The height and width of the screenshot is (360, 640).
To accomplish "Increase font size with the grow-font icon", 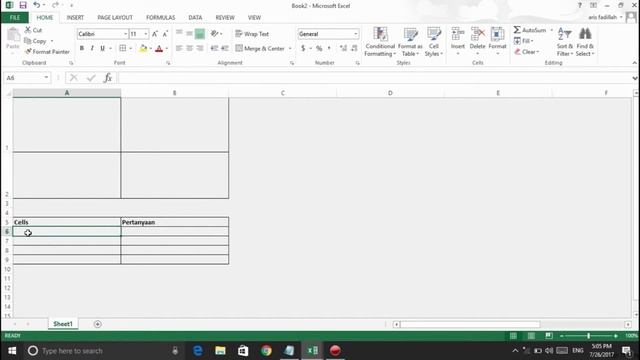I will point(155,34).
